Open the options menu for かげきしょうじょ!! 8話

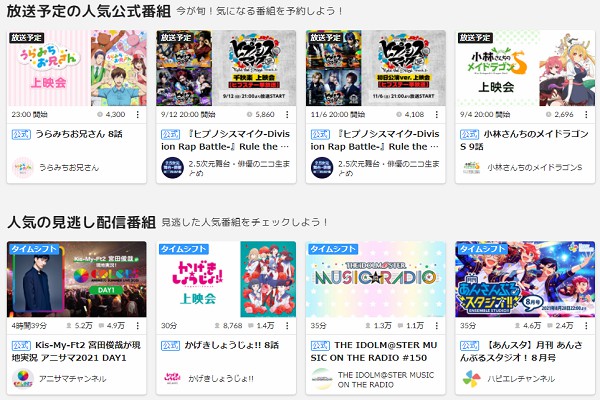[x=287, y=326]
